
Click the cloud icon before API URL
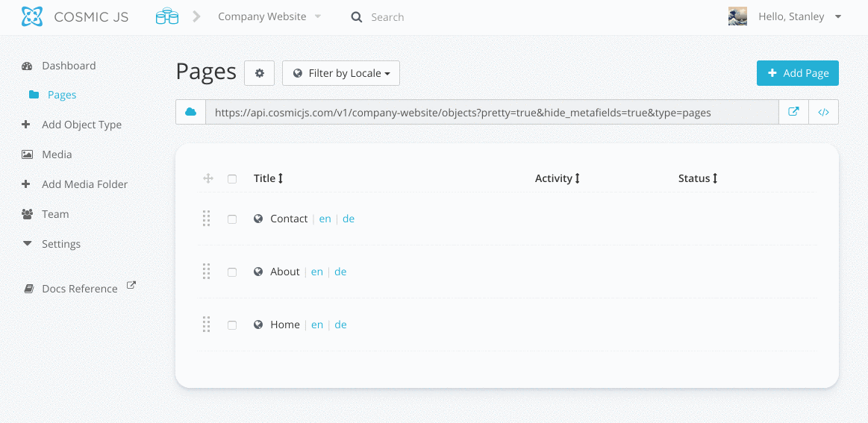tap(190, 112)
